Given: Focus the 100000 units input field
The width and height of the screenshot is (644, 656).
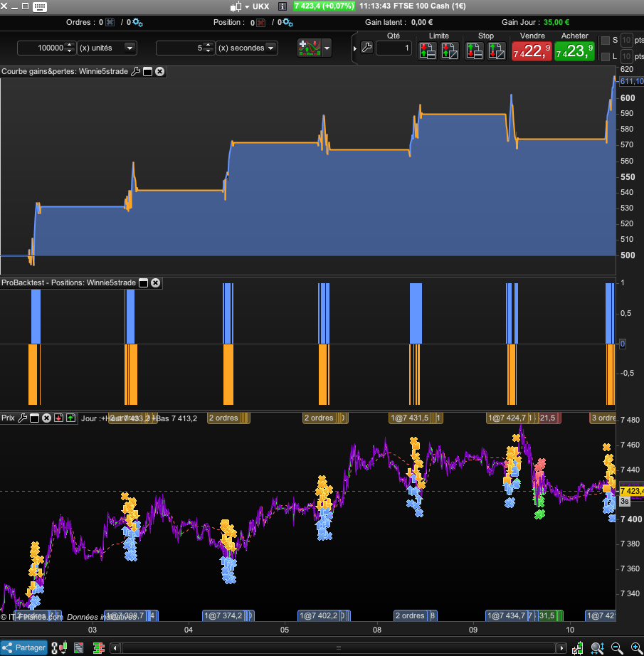Looking at the screenshot, I should coord(41,48).
